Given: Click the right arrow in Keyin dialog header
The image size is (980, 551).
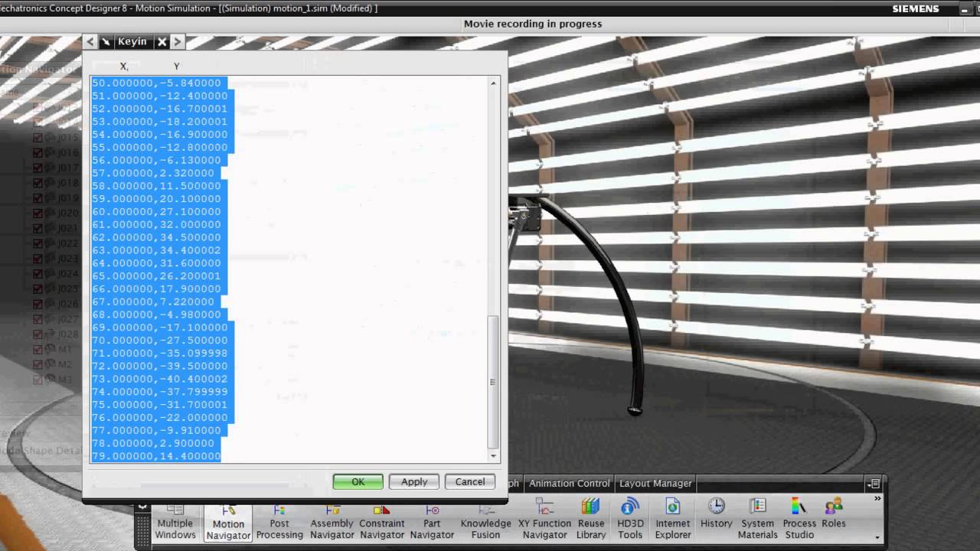Looking at the screenshot, I should (177, 42).
